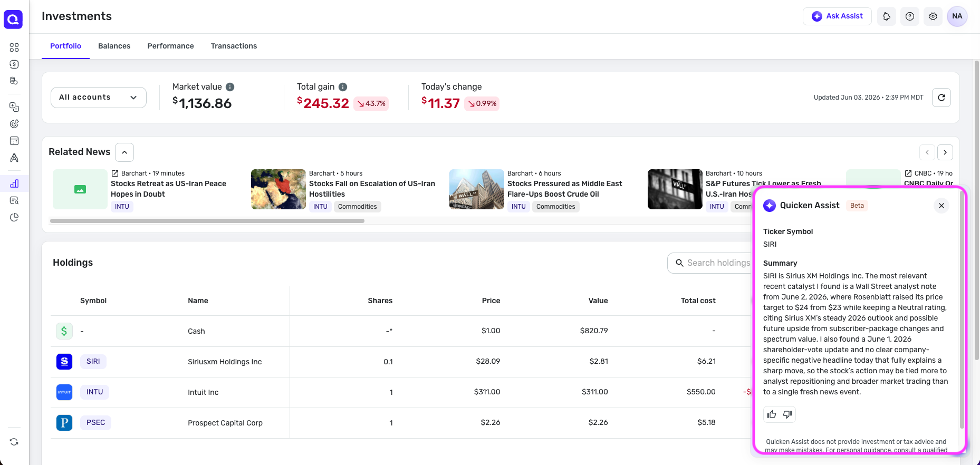
Task: Click the info icon beside Market value
Action: click(230, 87)
